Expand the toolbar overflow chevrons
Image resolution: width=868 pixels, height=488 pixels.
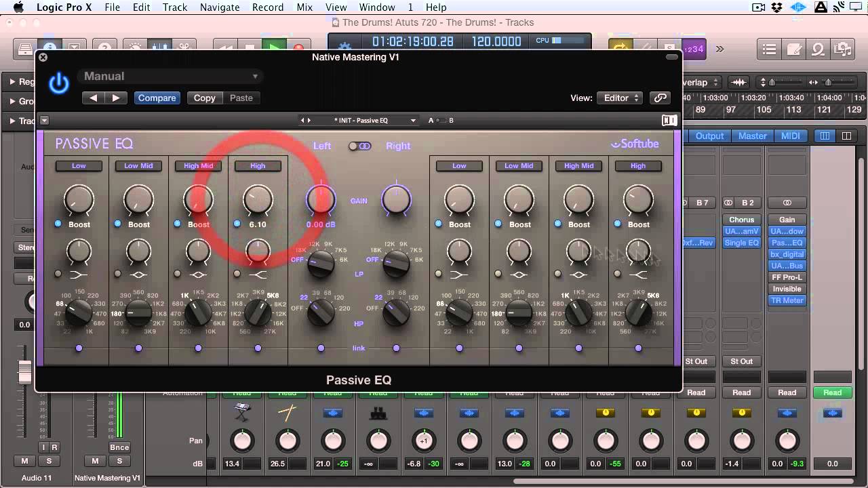click(x=719, y=49)
